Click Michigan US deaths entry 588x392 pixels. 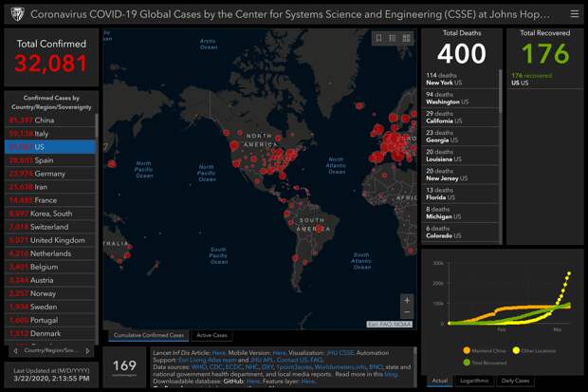click(461, 214)
